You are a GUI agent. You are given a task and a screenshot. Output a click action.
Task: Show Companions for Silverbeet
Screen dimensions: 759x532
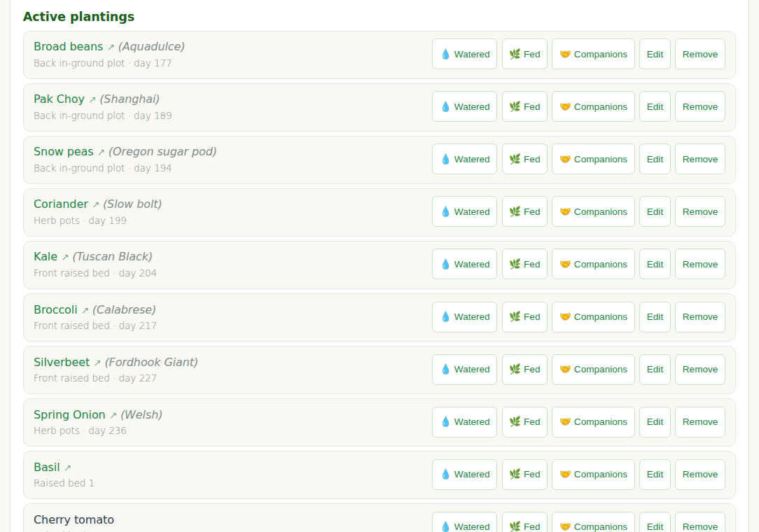[x=593, y=370]
